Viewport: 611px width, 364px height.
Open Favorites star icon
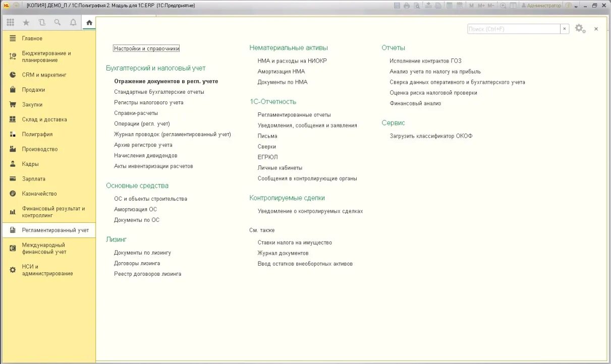(x=26, y=23)
